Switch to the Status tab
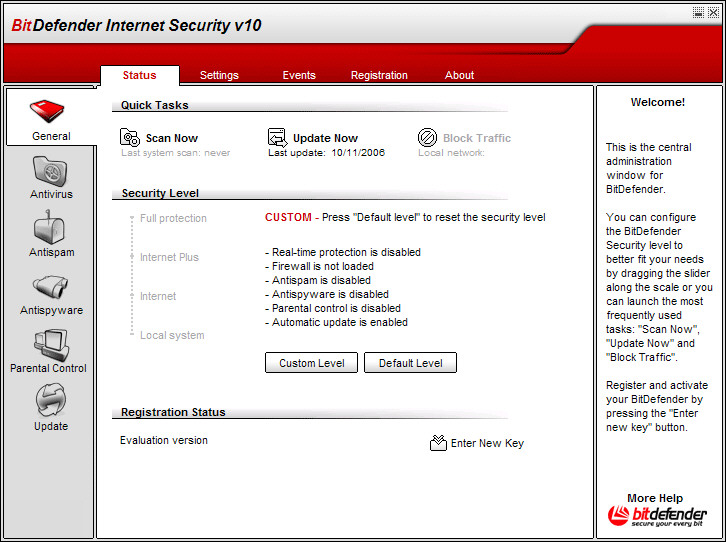Image resolution: width=726 pixels, height=542 pixels. click(139, 75)
